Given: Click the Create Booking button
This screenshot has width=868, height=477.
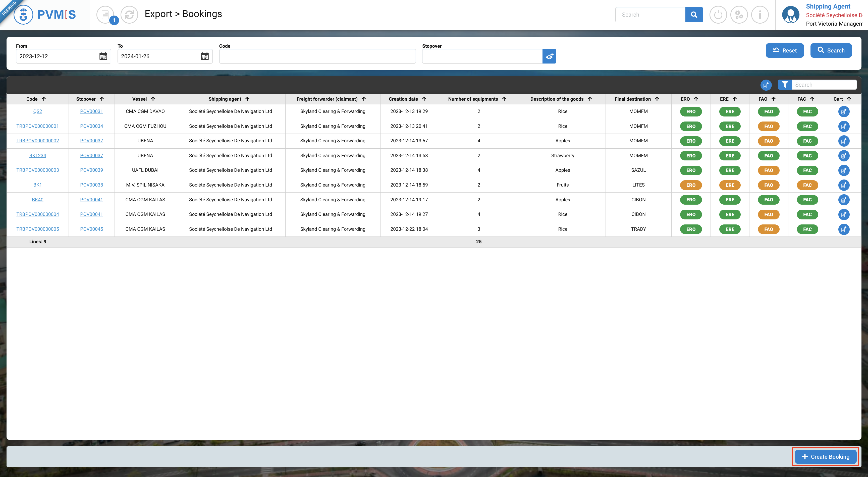Looking at the screenshot, I should click(825, 456).
